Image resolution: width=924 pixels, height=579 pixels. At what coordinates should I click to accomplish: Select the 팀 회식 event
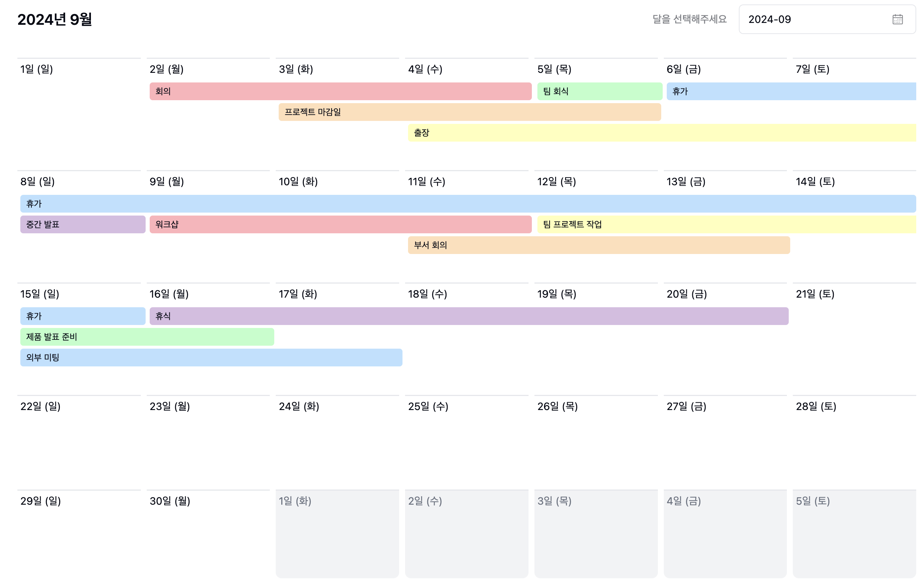point(599,91)
